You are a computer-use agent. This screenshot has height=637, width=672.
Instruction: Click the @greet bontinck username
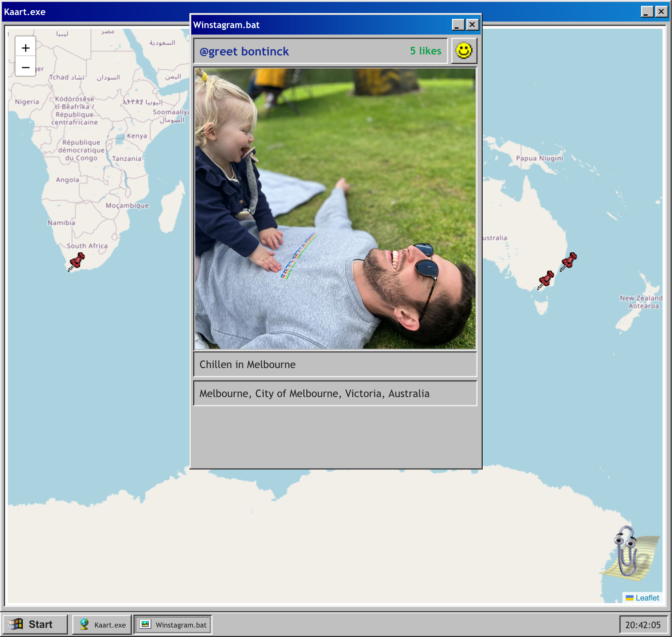244,51
